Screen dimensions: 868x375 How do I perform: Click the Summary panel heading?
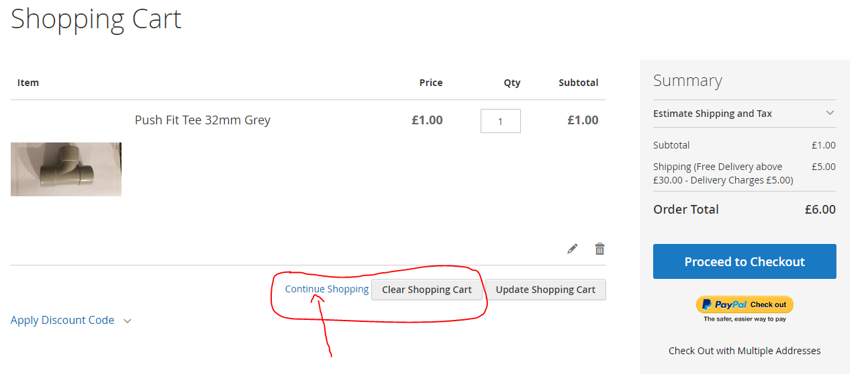point(687,81)
